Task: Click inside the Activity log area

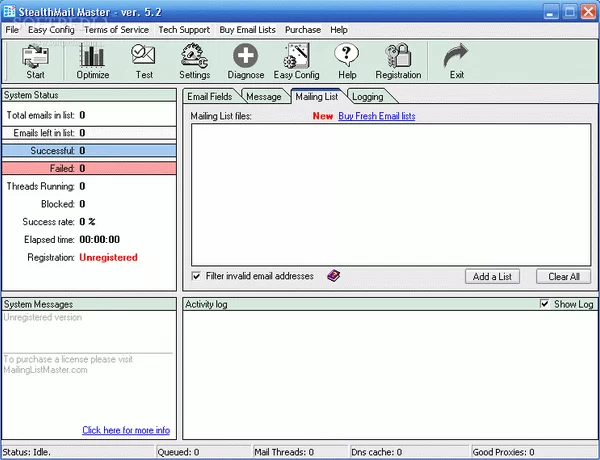Action: click(x=390, y=375)
